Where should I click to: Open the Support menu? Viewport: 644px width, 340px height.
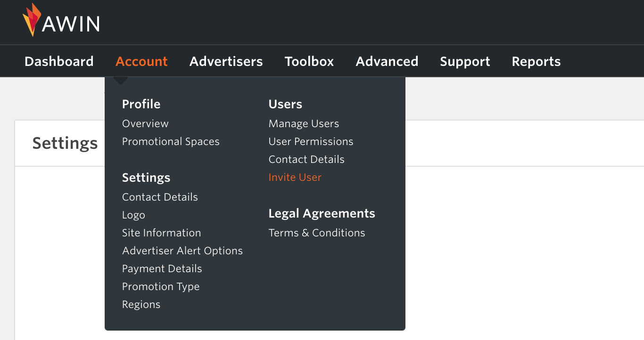(465, 61)
